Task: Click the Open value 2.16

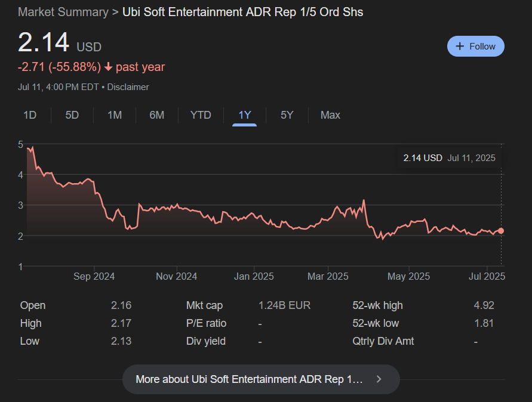Action: pos(121,305)
